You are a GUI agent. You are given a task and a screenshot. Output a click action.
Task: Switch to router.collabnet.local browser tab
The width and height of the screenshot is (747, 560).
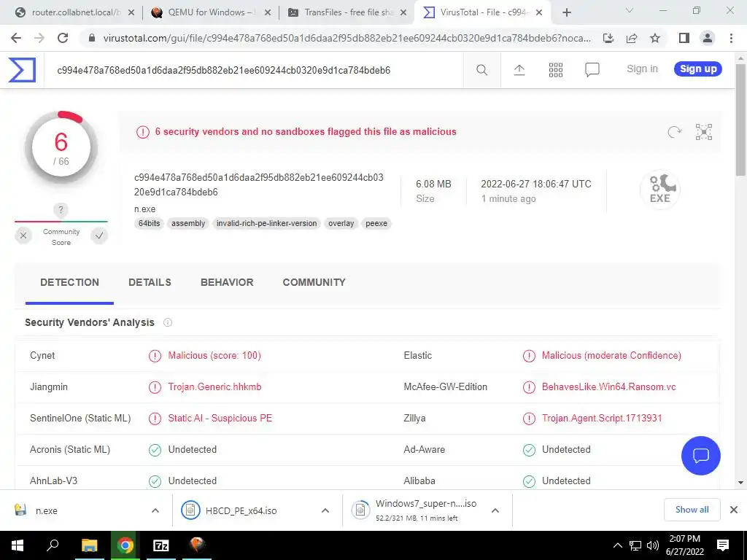75,12
